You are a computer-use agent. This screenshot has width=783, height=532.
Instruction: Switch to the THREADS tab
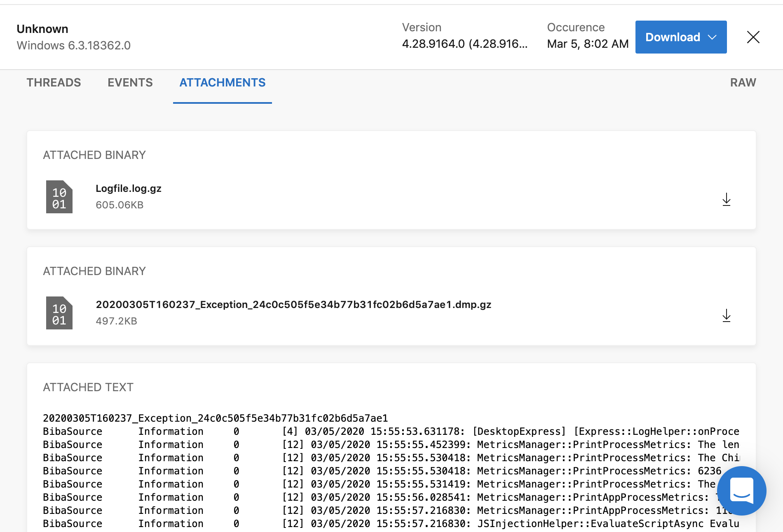[x=54, y=83]
